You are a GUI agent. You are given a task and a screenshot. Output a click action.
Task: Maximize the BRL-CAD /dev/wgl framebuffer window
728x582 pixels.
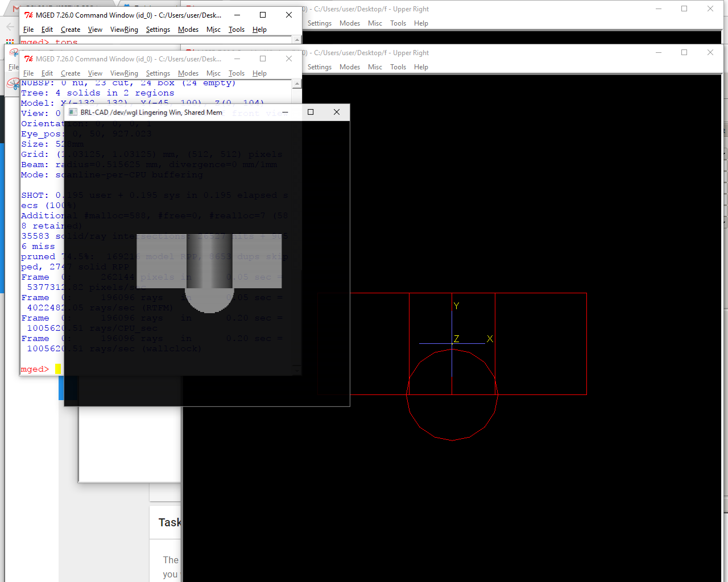coord(311,112)
